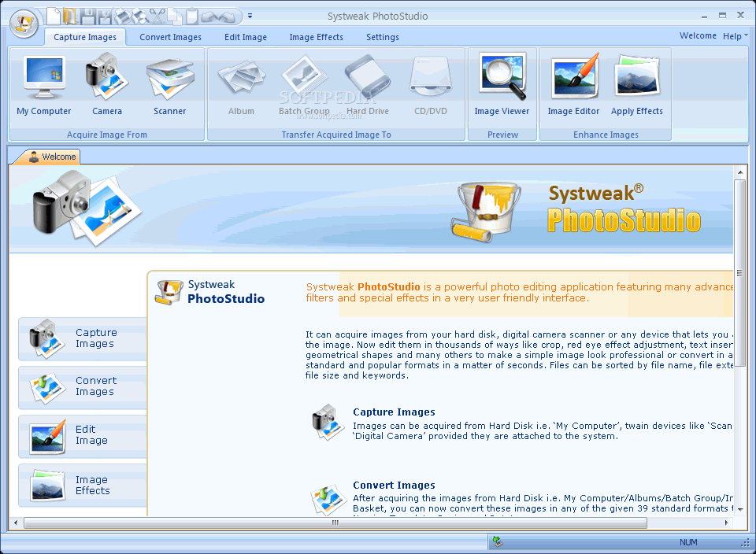Transfer acquired image to Hard Drive

point(368,85)
